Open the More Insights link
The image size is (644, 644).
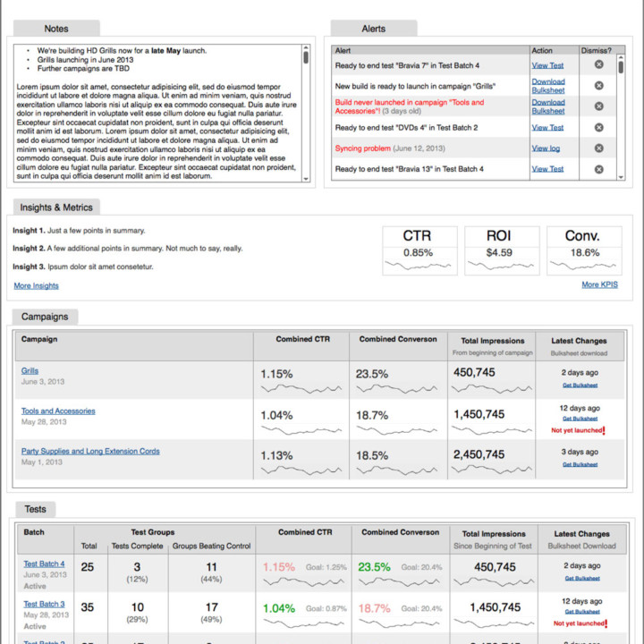36,285
